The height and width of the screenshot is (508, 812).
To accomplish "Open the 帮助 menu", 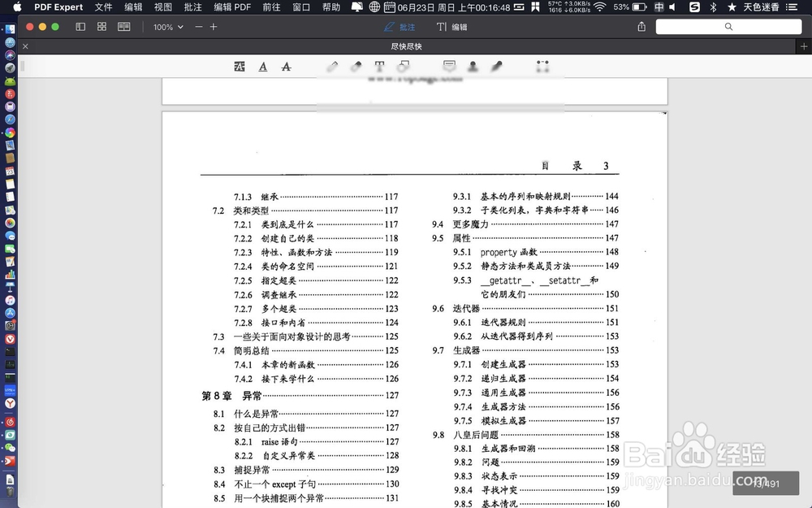I will (331, 7).
